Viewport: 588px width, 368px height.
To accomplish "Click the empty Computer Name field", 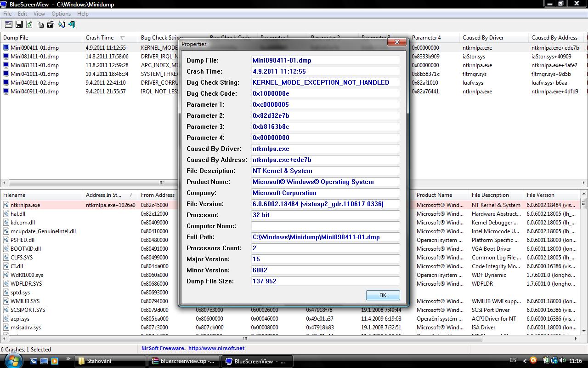I will click(325, 226).
